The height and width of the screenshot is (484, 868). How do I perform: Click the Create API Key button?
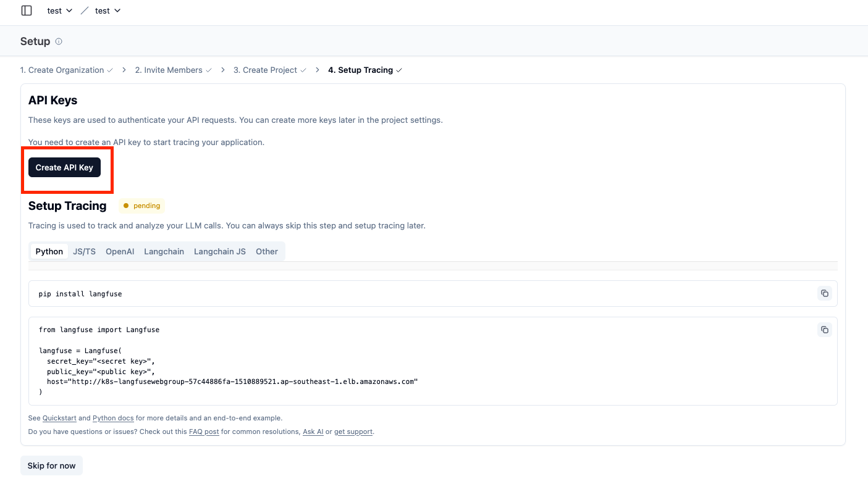coord(64,167)
